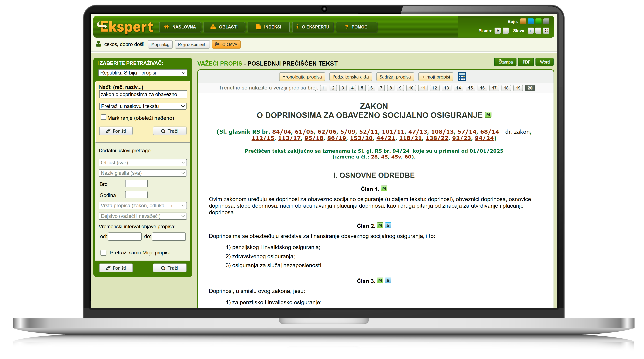Go to the NASLOVNA home page
The height and width of the screenshot is (359, 644).
tap(180, 27)
